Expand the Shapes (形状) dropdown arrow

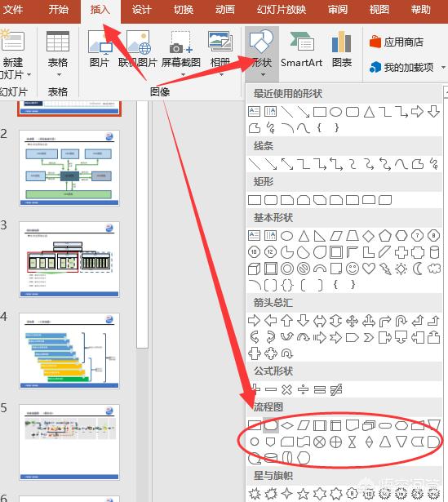click(x=263, y=75)
